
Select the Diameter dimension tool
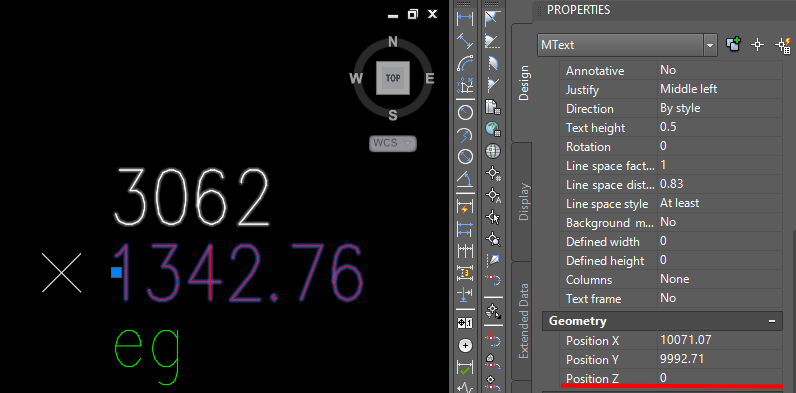point(465,156)
